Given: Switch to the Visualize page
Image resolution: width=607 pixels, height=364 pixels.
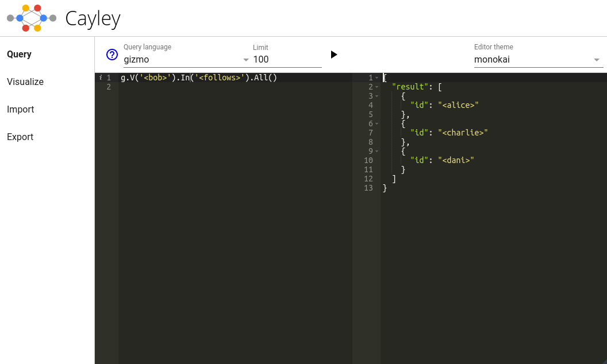Looking at the screenshot, I should click(25, 82).
